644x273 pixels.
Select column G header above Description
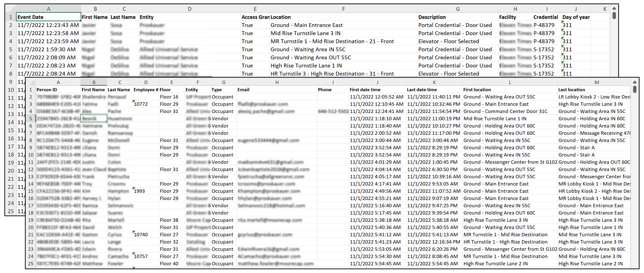(x=458, y=9)
